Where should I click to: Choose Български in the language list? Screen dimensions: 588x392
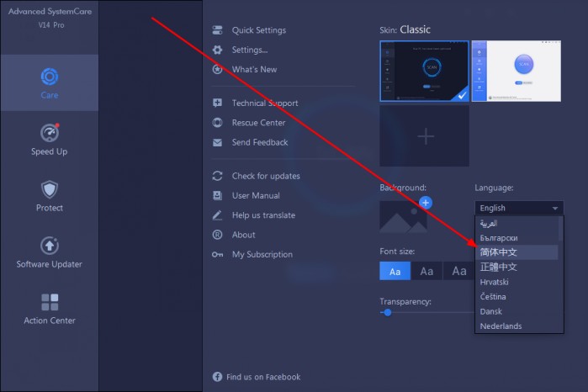click(516, 238)
